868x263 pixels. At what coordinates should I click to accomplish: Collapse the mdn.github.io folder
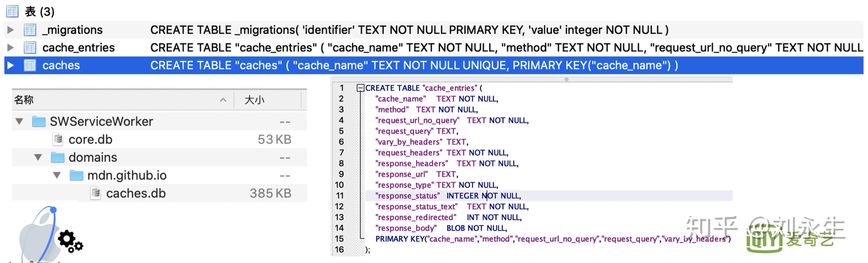click(x=57, y=175)
